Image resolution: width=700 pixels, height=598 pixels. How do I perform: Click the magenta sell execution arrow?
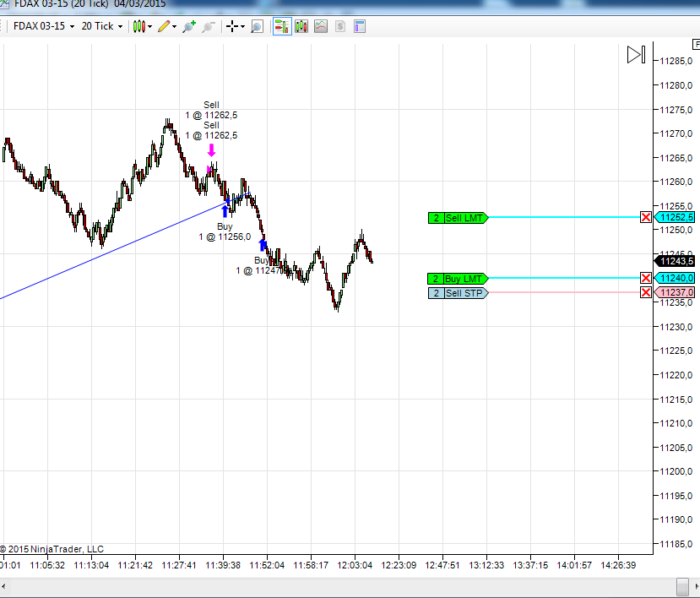[x=212, y=150]
